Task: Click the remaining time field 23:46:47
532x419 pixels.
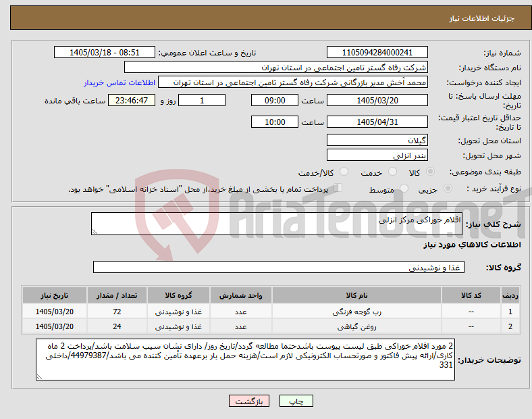Action: point(132,100)
